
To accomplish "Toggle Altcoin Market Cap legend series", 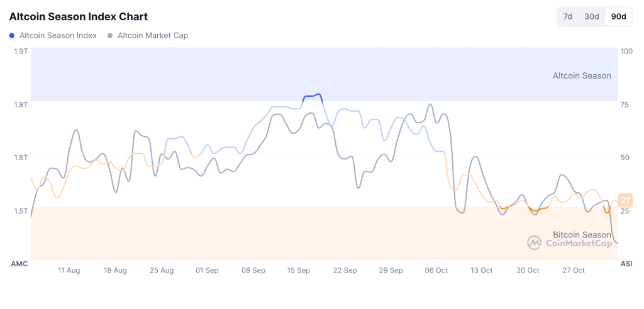I will pos(153,35).
